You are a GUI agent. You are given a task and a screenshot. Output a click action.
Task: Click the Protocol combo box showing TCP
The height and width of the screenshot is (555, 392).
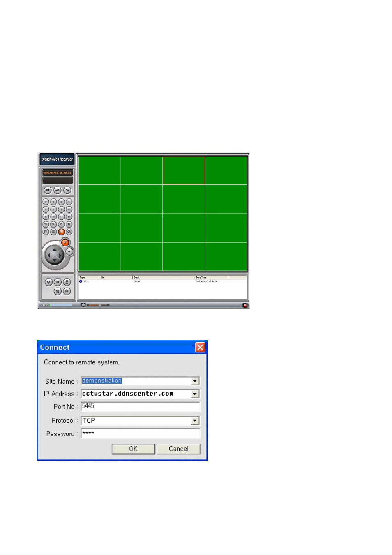[x=141, y=421]
